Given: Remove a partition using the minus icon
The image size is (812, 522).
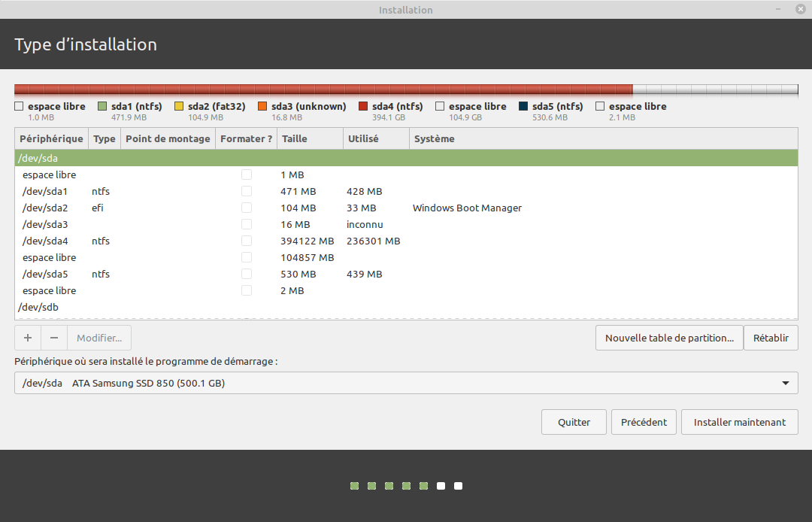Looking at the screenshot, I should (53, 338).
